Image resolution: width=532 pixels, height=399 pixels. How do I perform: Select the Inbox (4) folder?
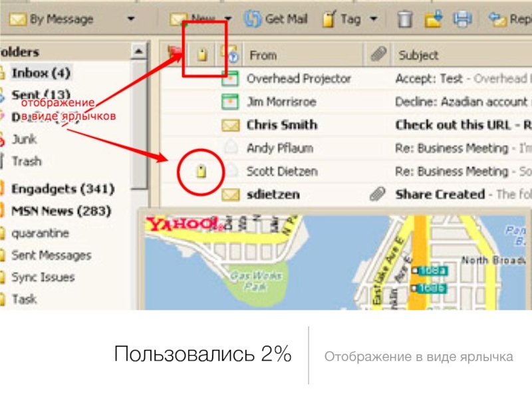point(41,73)
